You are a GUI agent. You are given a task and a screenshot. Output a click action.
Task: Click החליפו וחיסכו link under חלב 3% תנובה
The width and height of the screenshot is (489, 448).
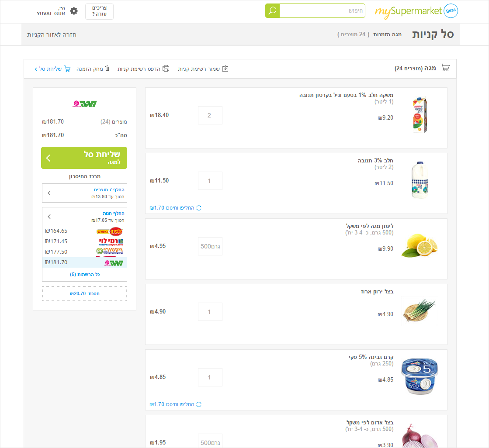pos(172,208)
